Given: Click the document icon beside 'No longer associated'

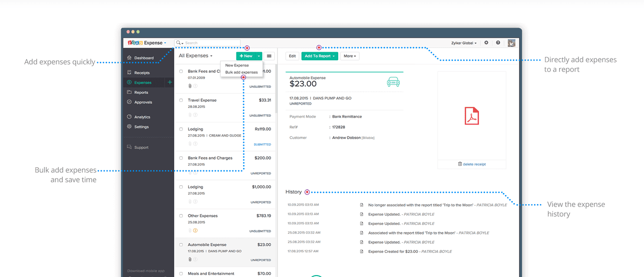Looking at the screenshot, I should 362,205.
